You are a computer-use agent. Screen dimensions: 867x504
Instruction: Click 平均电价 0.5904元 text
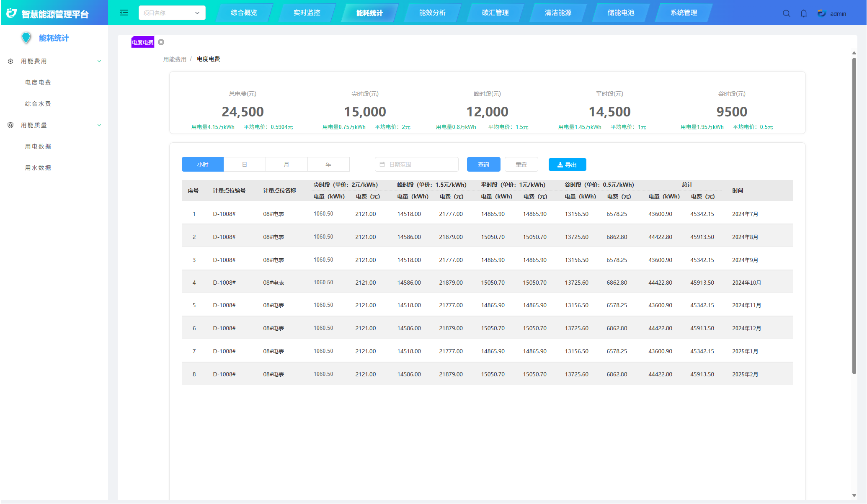pyautogui.click(x=268, y=127)
